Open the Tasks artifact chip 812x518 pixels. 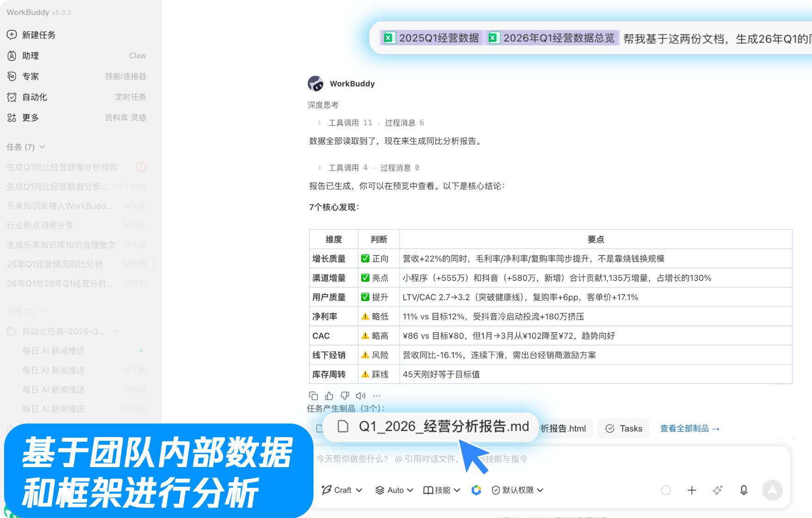[623, 429]
